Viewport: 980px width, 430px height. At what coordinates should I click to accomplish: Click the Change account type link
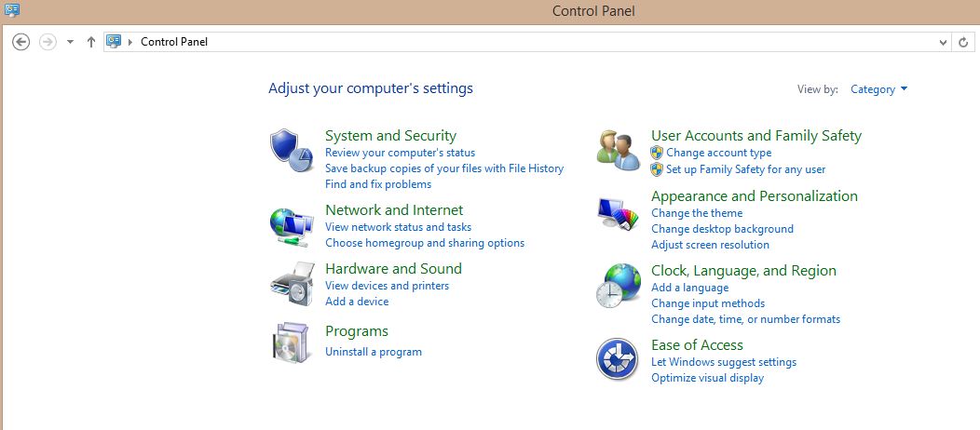(718, 153)
